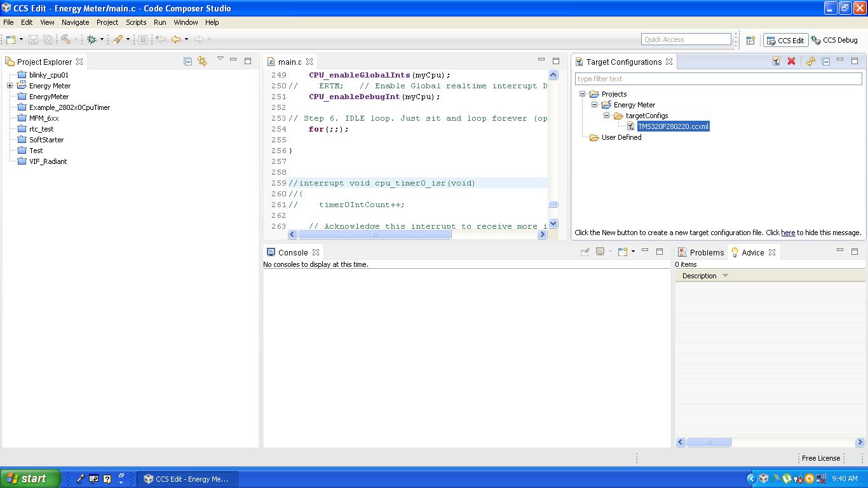Expand the Energy Meter project node

[10, 86]
